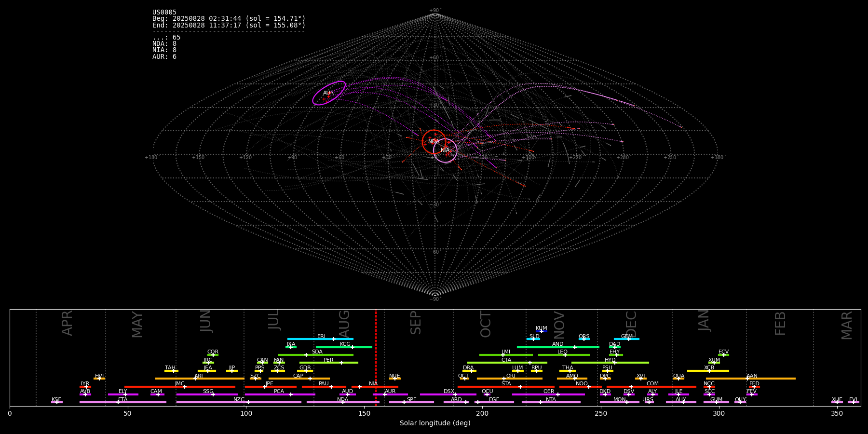Viewport: 868px width, 434px height.
Task: Click the SDA shower label in the timeline
Action: pos(317,352)
